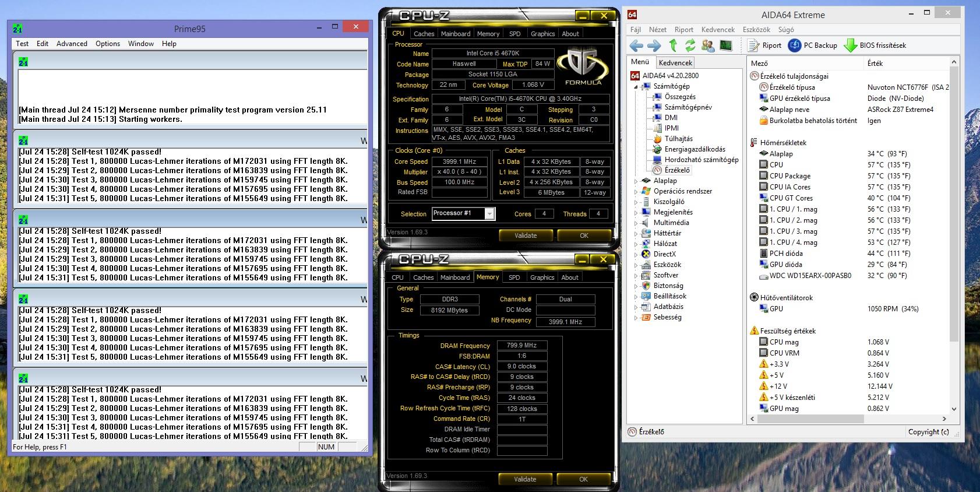Select DMI in the AIDA64 tree
Viewport: 980px width, 492px height.
click(x=665, y=118)
